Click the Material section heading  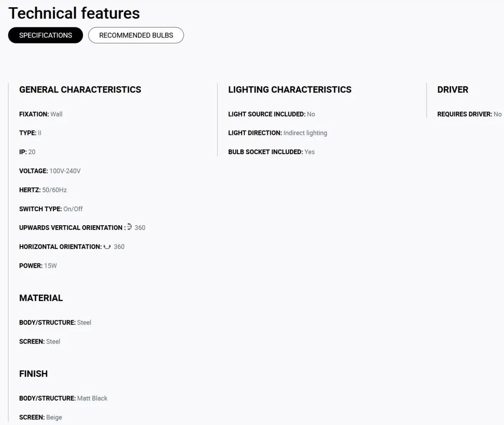coord(41,298)
